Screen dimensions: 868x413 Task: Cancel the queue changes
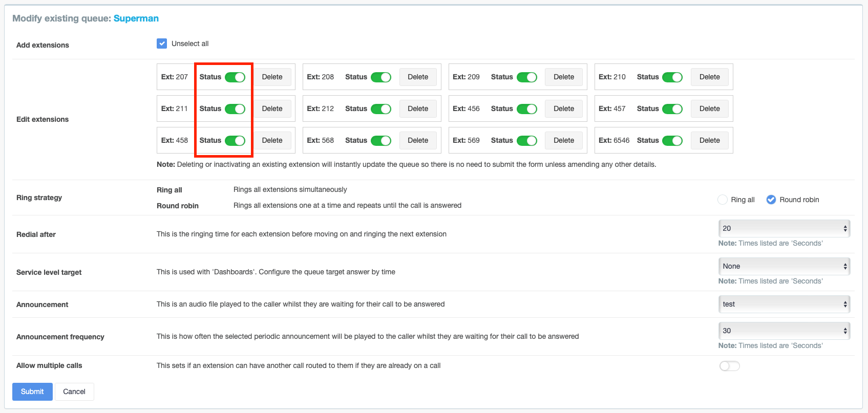click(74, 392)
